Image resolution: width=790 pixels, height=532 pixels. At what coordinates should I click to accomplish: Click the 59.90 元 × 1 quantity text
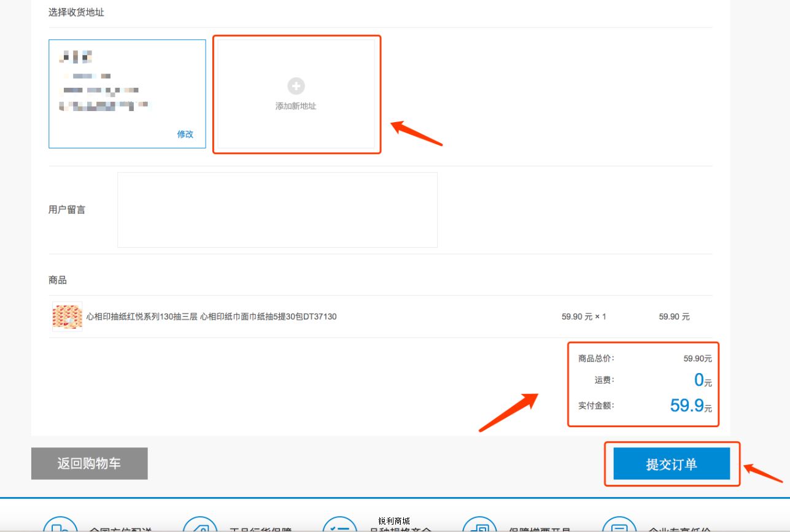point(584,317)
